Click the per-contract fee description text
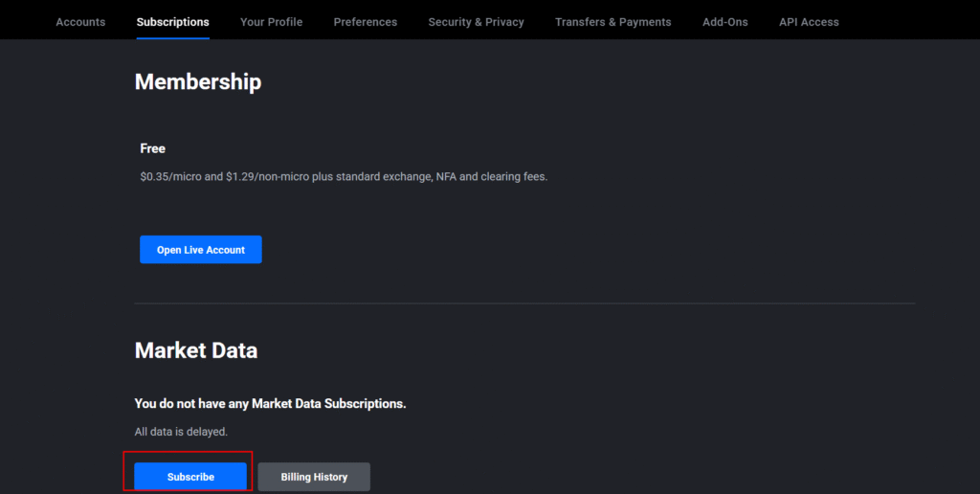 coord(344,177)
